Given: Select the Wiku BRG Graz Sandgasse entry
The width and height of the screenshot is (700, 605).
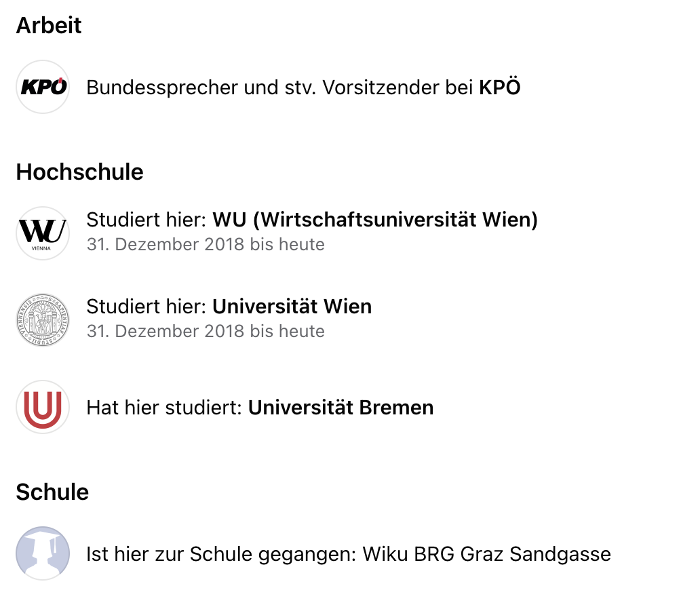Looking at the screenshot, I should (486, 553).
